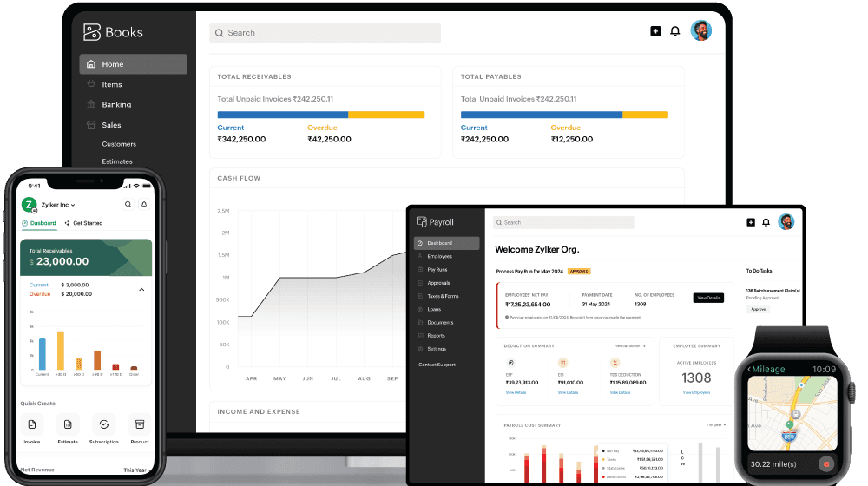The height and width of the screenshot is (486, 868).
Task: Tap the Subscription quick create icon
Action: (x=103, y=424)
